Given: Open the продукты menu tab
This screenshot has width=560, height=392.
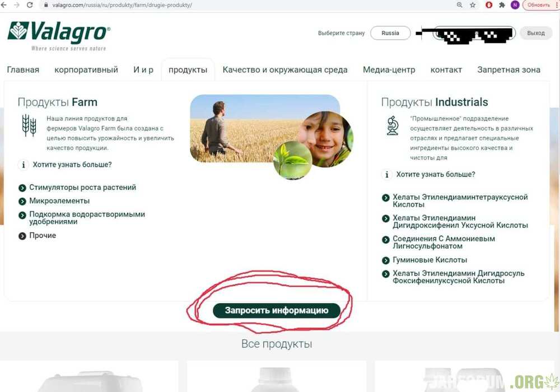Looking at the screenshot, I should [x=188, y=70].
